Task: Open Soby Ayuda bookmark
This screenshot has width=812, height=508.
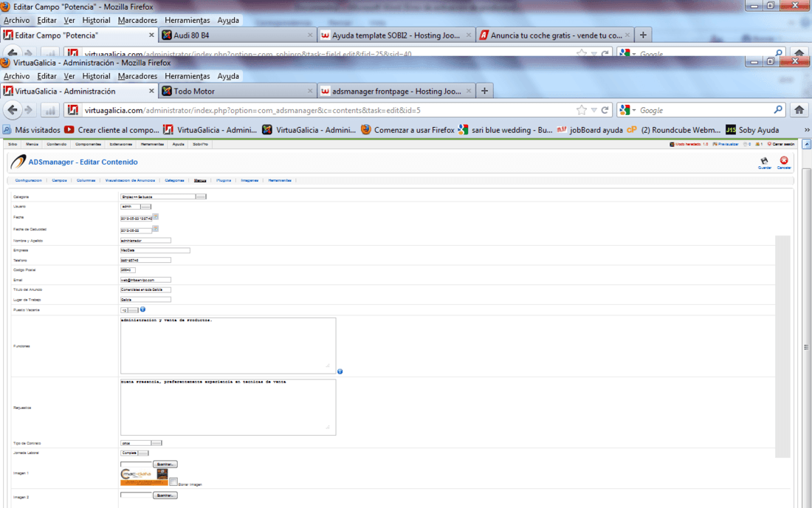Action: tap(751, 130)
